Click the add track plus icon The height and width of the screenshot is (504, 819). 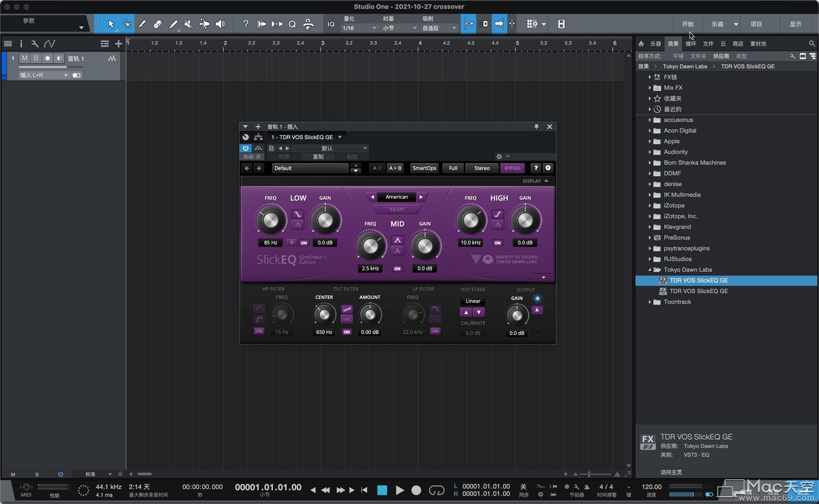(x=118, y=44)
